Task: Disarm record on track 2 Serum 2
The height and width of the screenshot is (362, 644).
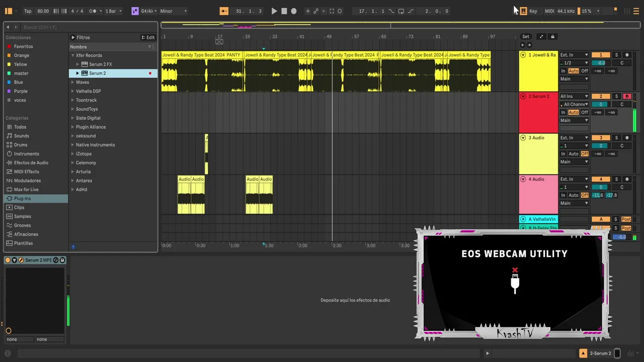Action: 627,96
